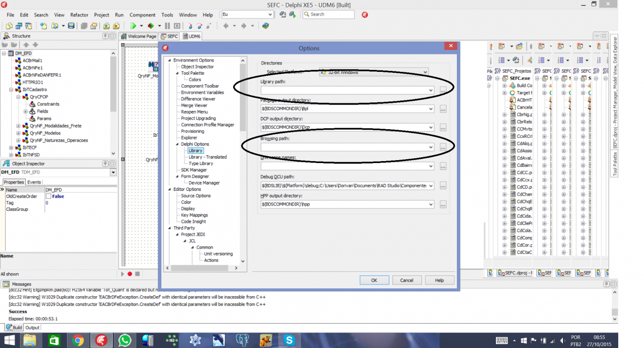644x348 pixels.
Task: Click the Save Desktop icon
Action: click(283, 15)
